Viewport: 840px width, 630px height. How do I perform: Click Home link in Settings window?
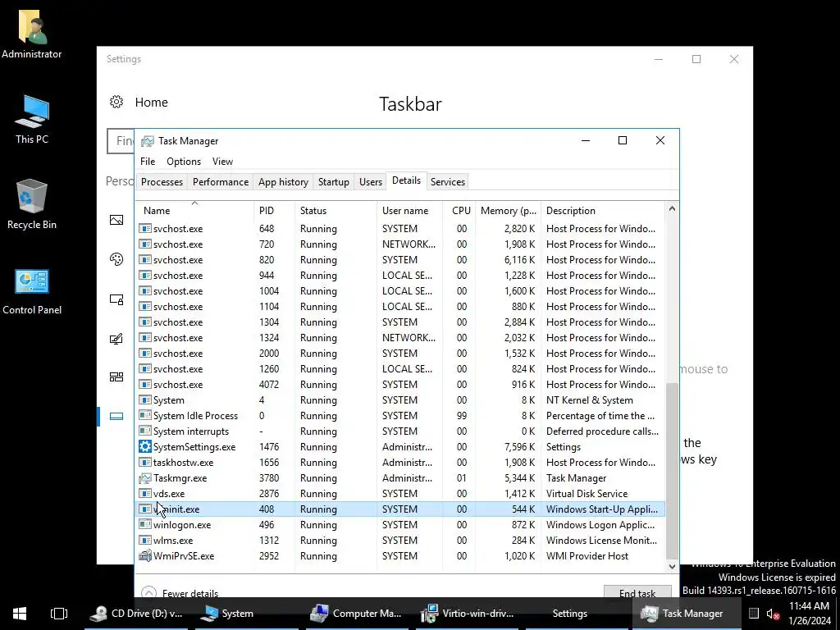[151, 102]
